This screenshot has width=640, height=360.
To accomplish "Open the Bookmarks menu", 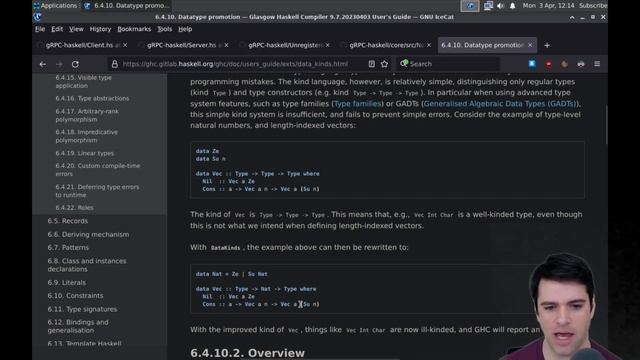I will click(134, 29).
